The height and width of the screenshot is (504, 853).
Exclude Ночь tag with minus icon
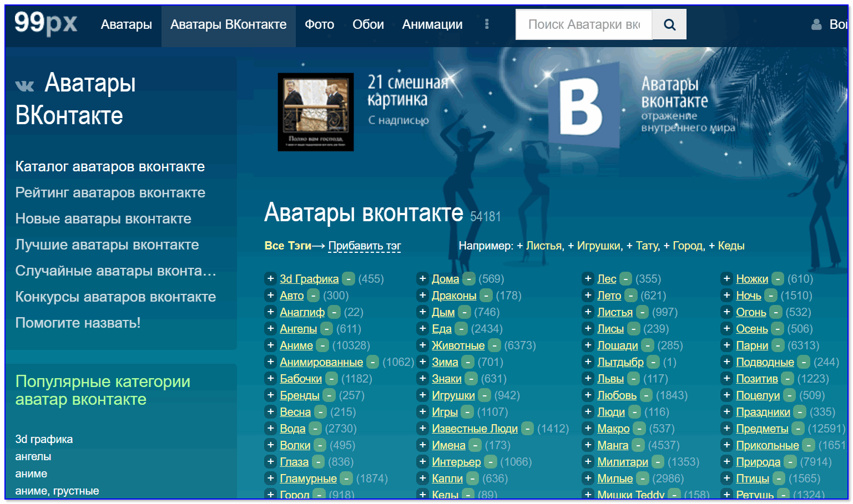[771, 296]
